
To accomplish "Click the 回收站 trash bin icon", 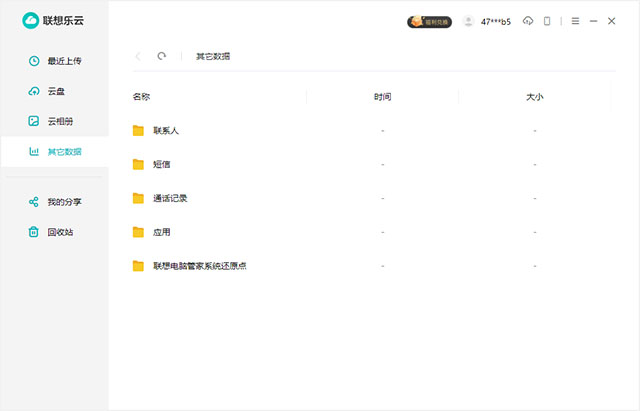I will pyautogui.click(x=34, y=232).
